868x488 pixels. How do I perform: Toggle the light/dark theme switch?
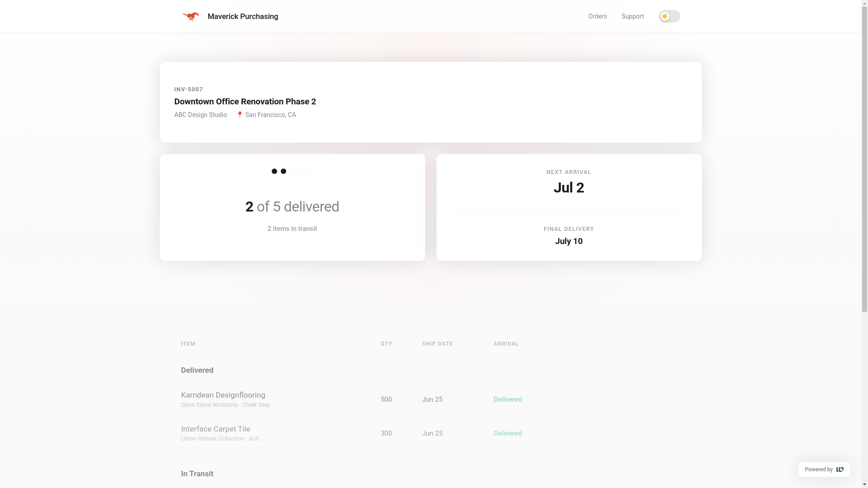click(x=669, y=16)
